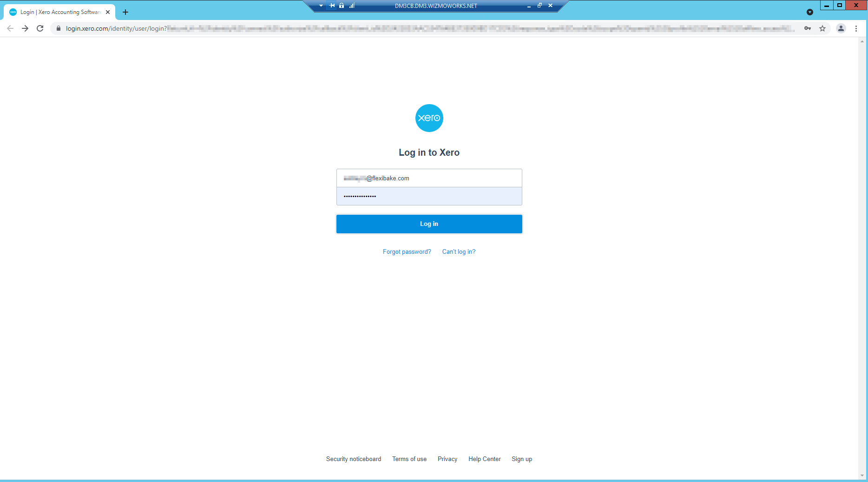Image resolution: width=868 pixels, height=482 pixels.
Task: Check connection signal strength icon
Action: point(352,6)
